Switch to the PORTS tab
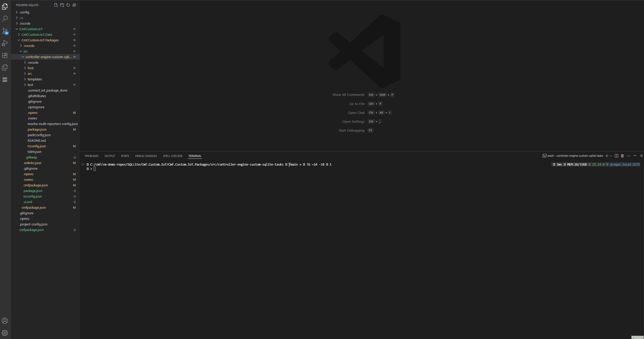Viewport: 644px width, 339px height. [125, 156]
